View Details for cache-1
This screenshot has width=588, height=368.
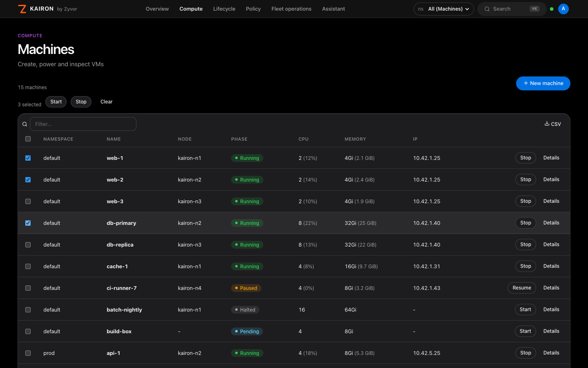tap(551, 266)
